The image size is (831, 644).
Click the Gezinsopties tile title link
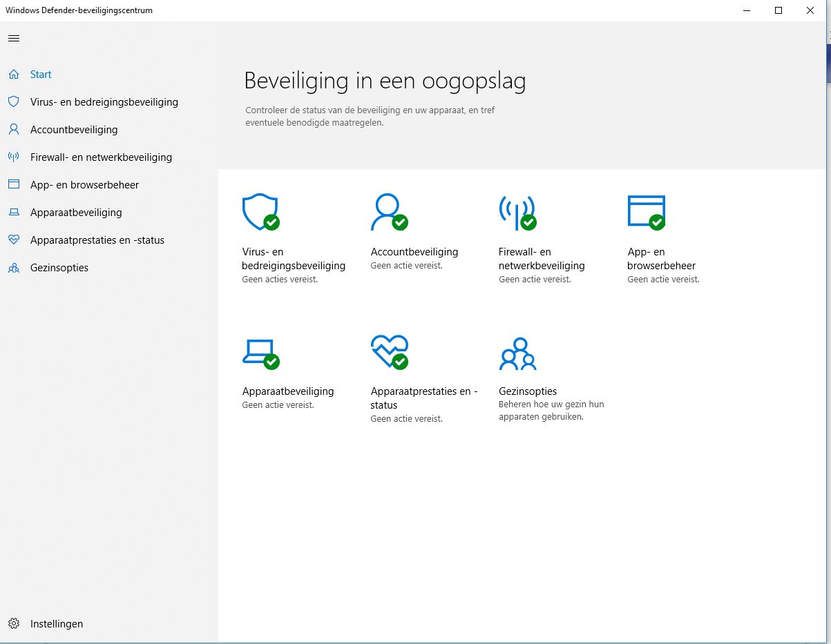[528, 391]
